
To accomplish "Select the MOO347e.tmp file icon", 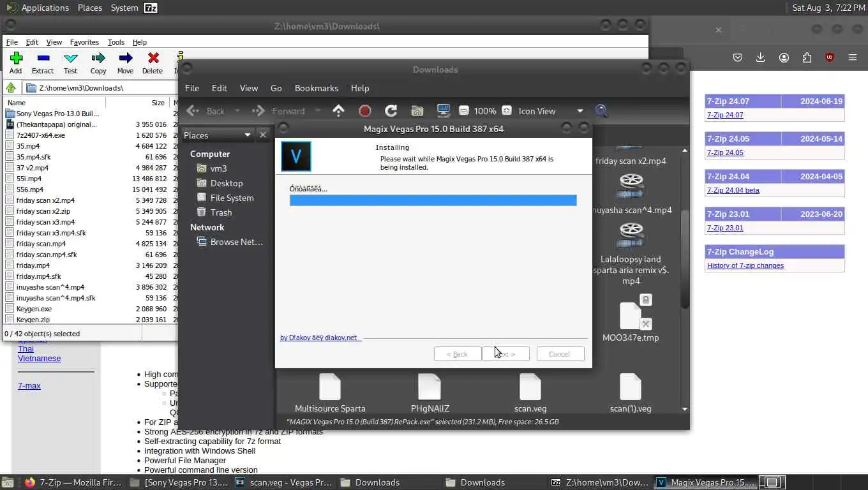I will [631, 316].
